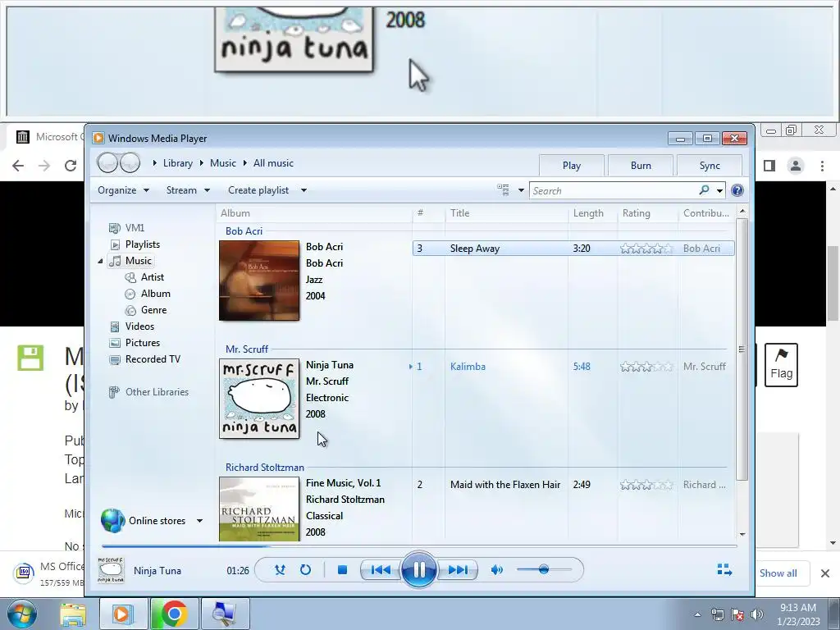Viewport: 840px width, 630px height.
Task: Select Album under Music
Action: pyautogui.click(x=155, y=294)
